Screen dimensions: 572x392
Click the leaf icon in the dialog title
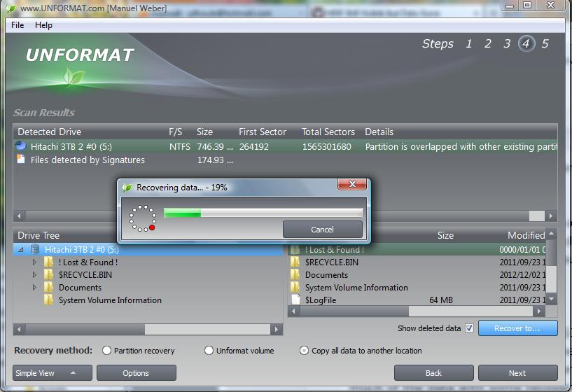[x=127, y=188]
